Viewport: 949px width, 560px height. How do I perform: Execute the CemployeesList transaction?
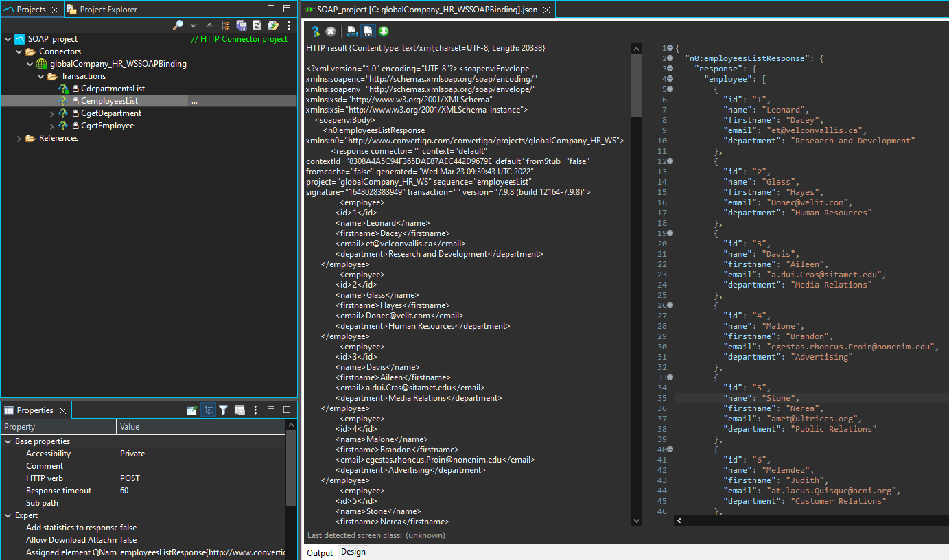(315, 31)
